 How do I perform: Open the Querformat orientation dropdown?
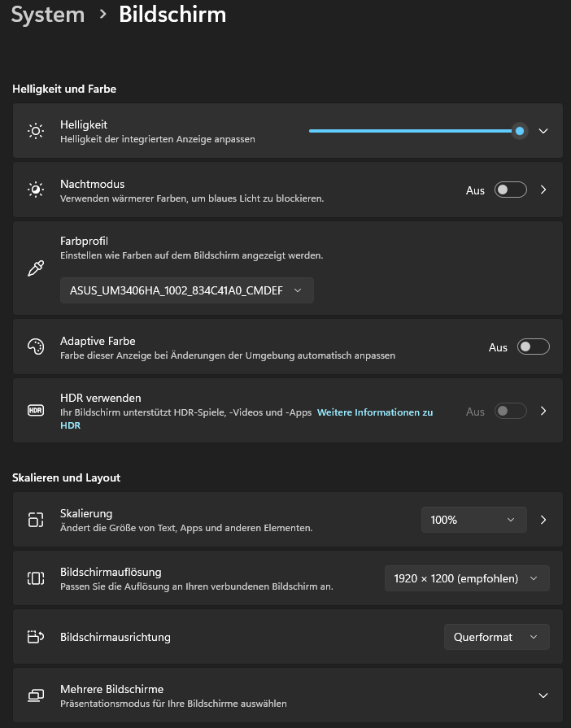(496, 637)
